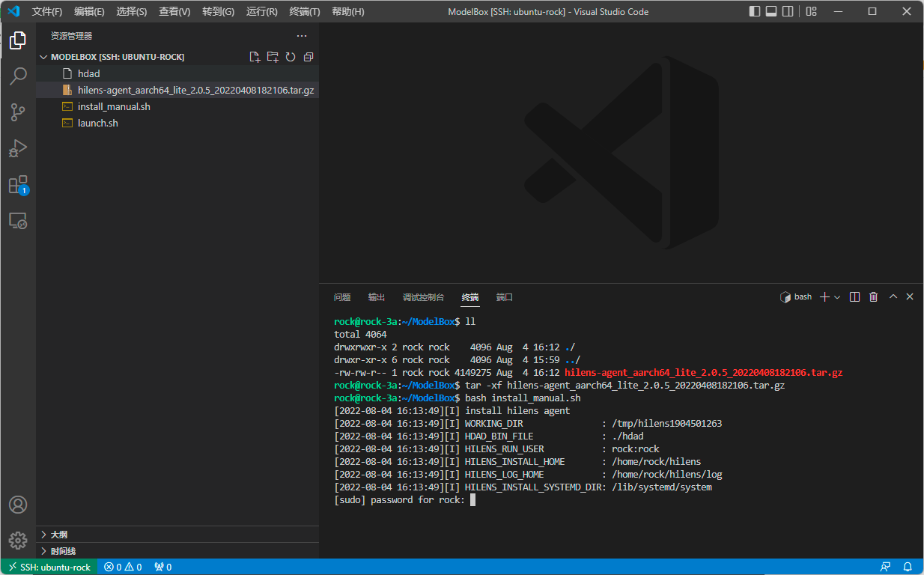924x575 pixels.
Task: Click errors and warnings status item
Action: pyautogui.click(x=123, y=567)
